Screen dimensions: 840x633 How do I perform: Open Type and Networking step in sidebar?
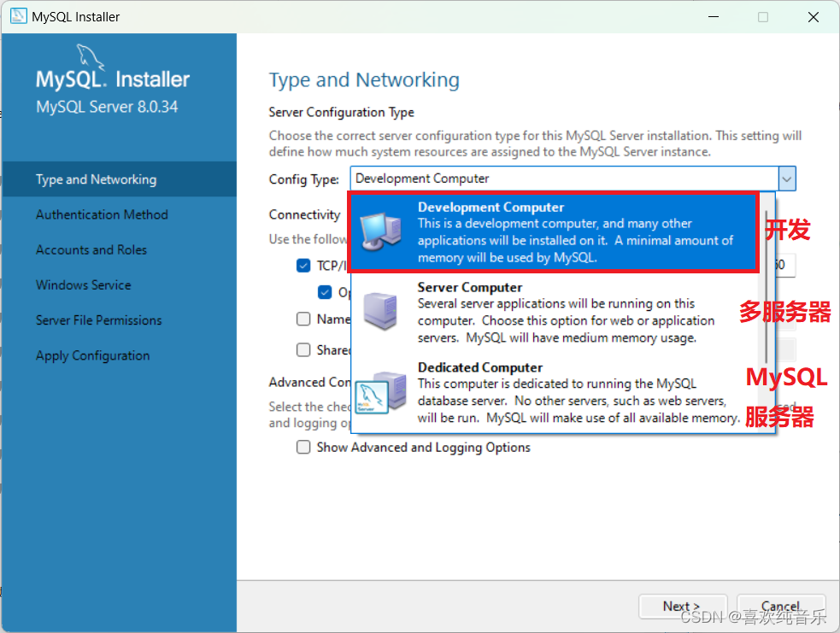tap(119, 179)
